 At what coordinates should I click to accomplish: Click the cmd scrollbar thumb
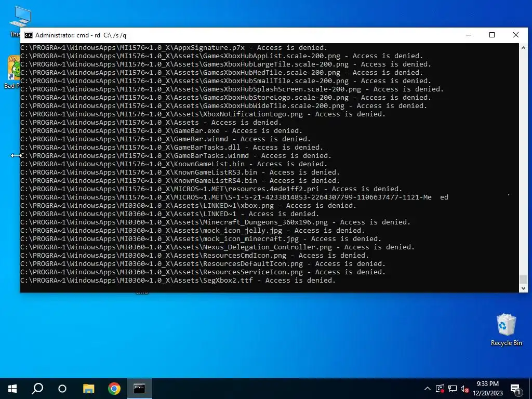523,279
